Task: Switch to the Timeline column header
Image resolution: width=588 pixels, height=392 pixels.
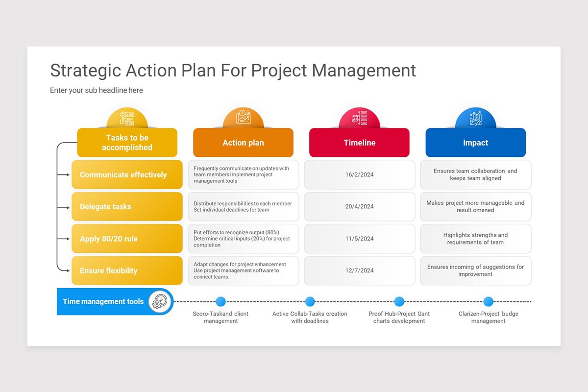Action: click(x=359, y=143)
